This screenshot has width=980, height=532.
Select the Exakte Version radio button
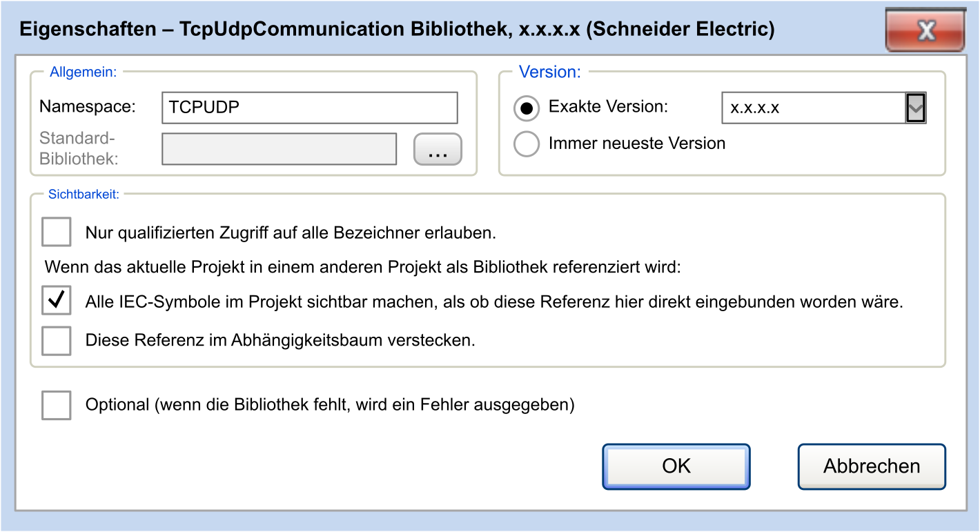[527, 108]
